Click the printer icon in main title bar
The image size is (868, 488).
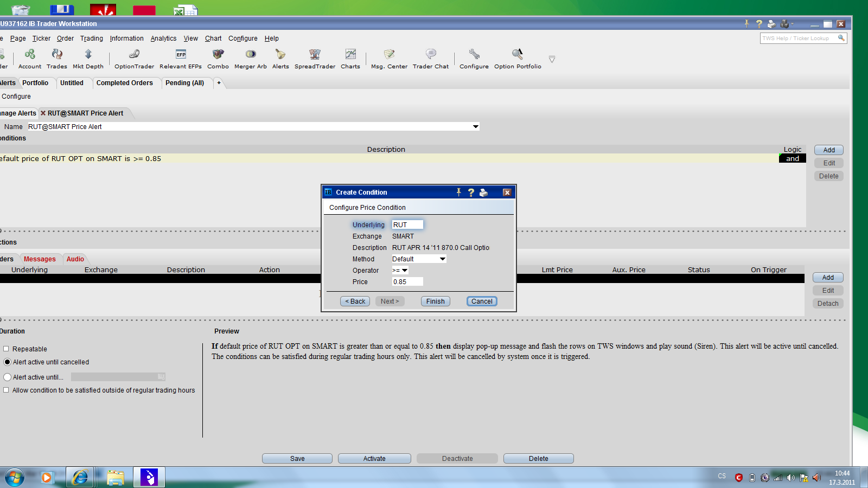coord(771,24)
